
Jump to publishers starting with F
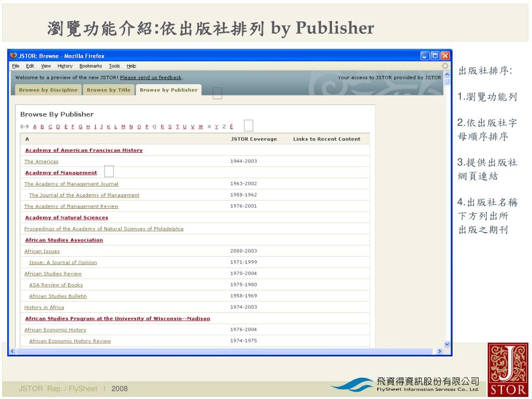73,127
